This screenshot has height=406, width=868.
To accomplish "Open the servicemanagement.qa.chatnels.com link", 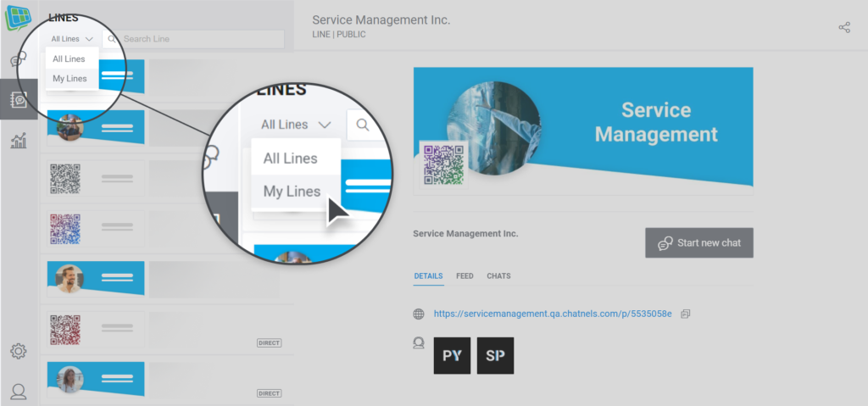I will (x=553, y=314).
